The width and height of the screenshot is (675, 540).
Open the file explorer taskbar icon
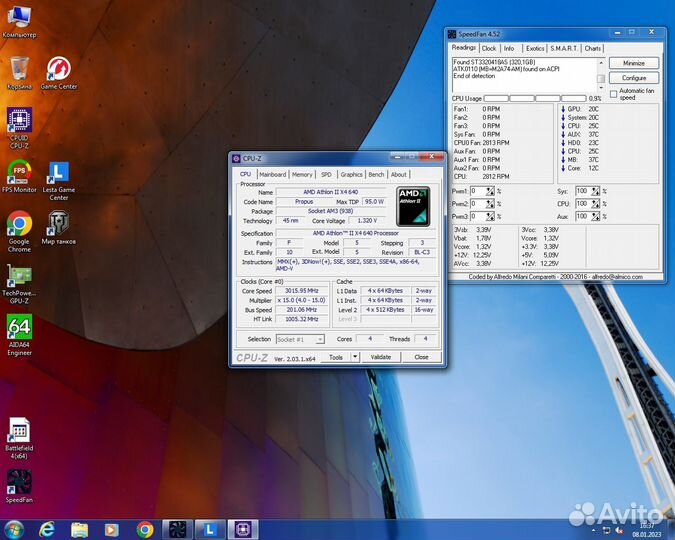[x=79, y=530]
